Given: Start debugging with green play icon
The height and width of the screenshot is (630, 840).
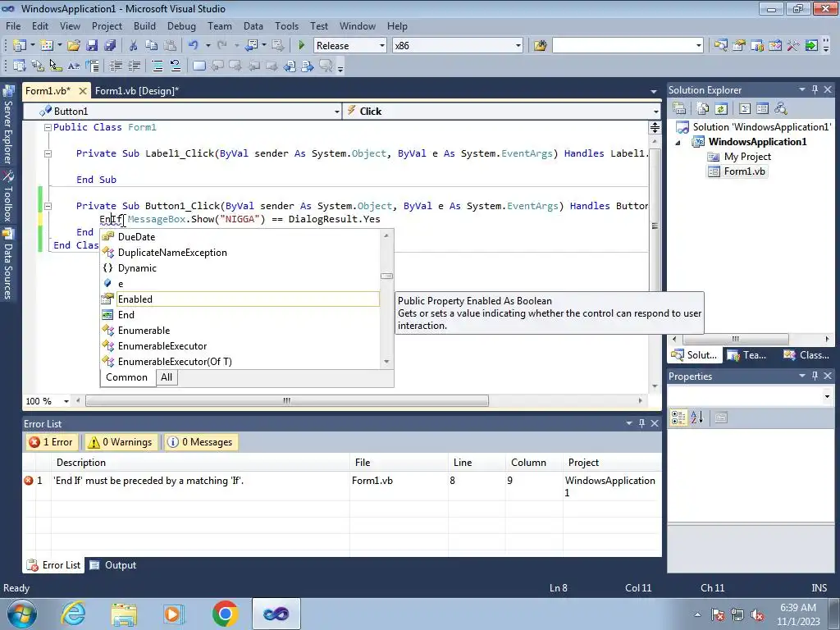Looking at the screenshot, I should (x=302, y=46).
